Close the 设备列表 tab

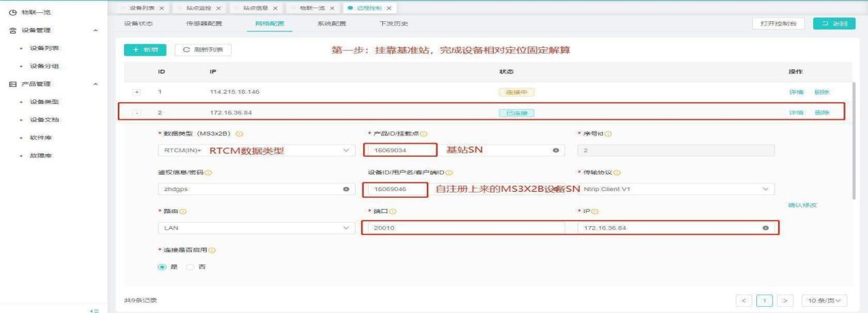(x=162, y=8)
